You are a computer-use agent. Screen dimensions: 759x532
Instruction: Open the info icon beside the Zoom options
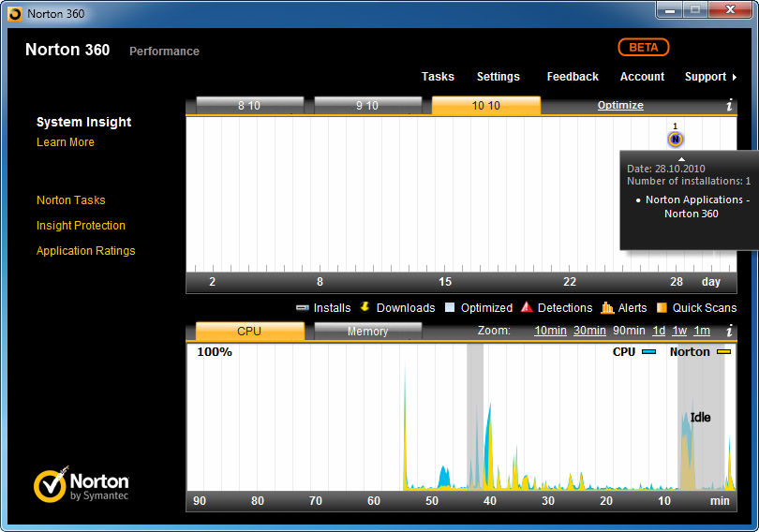pos(729,331)
